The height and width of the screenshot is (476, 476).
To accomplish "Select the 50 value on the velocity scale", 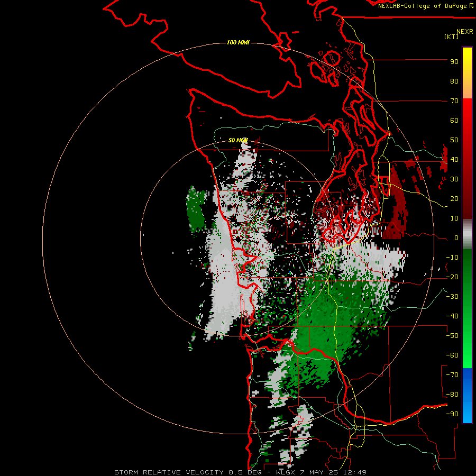I will pyautogui.click(x=454, y=140).
